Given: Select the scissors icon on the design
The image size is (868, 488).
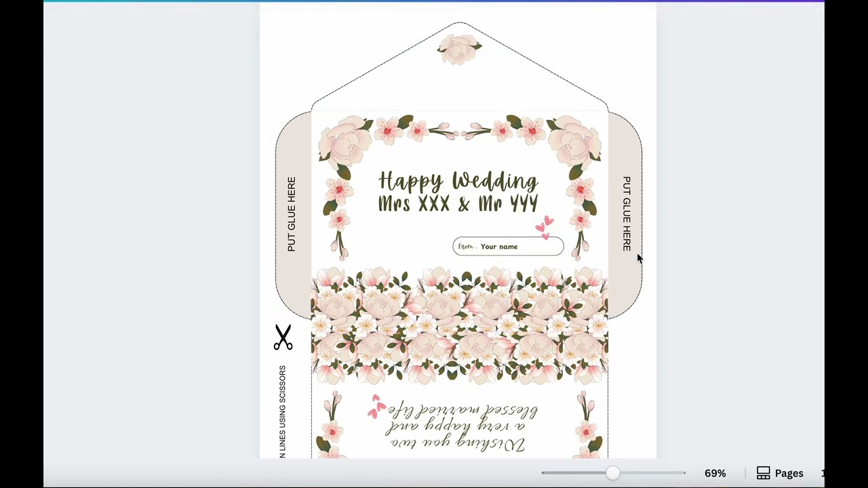Looking at the screenshot, I should [283, 337].
